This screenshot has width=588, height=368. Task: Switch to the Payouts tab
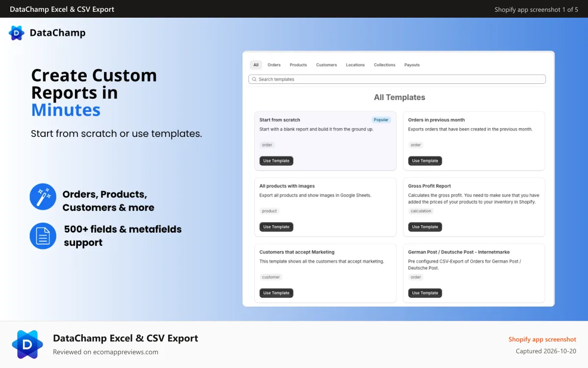click(412, 65)
